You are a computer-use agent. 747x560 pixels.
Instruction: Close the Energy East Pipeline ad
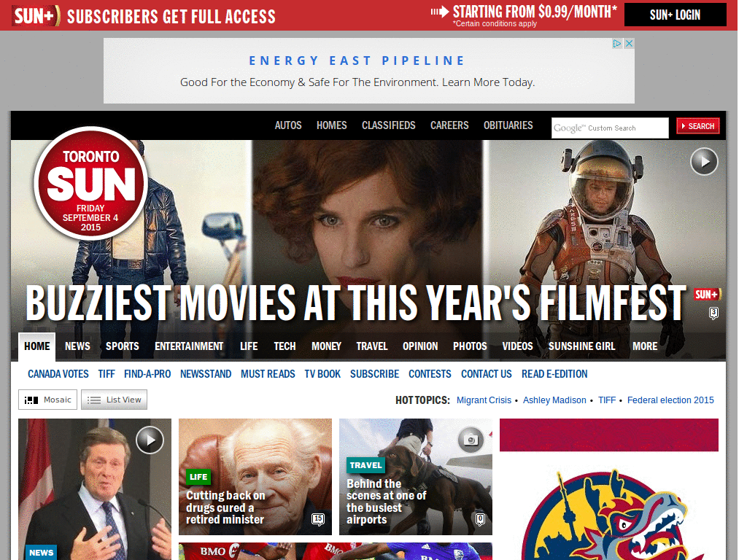(629, 43)
